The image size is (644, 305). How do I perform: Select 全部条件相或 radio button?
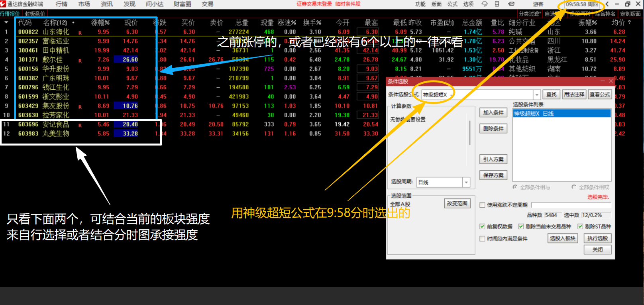574,187
